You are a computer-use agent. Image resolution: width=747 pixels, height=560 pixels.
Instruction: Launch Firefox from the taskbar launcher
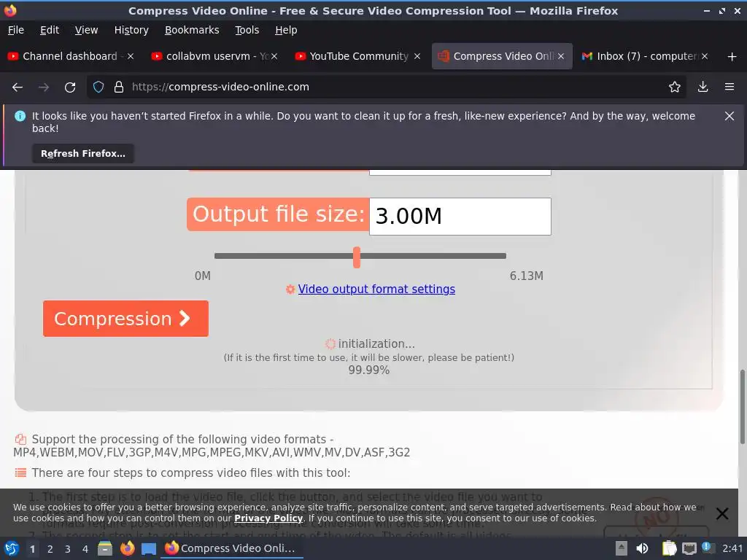127,548
